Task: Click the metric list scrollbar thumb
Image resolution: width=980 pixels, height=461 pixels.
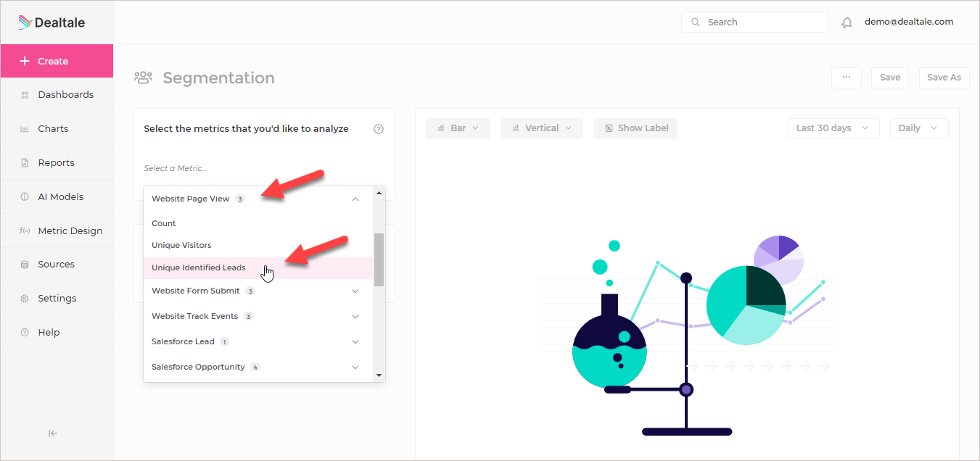Action: coord(379,259)
